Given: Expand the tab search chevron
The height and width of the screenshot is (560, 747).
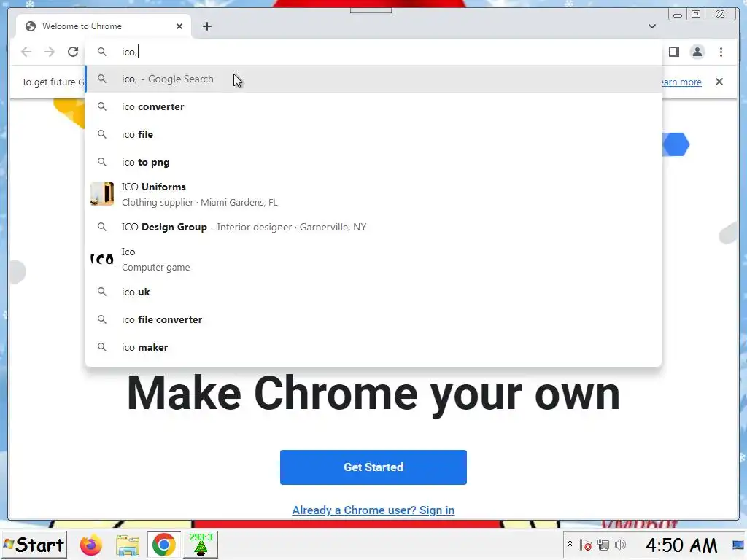Looking at the screenshot, I should click(x=651, y=26).
